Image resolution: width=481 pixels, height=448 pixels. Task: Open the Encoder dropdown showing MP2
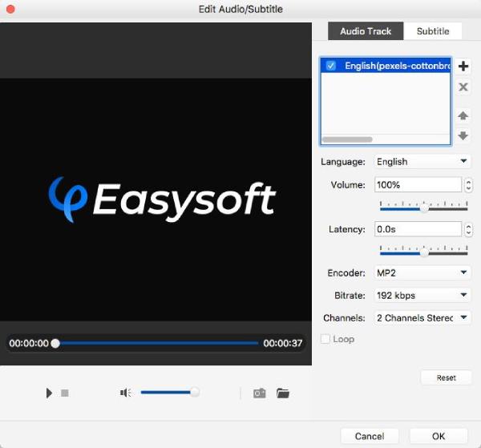[422, 272]
